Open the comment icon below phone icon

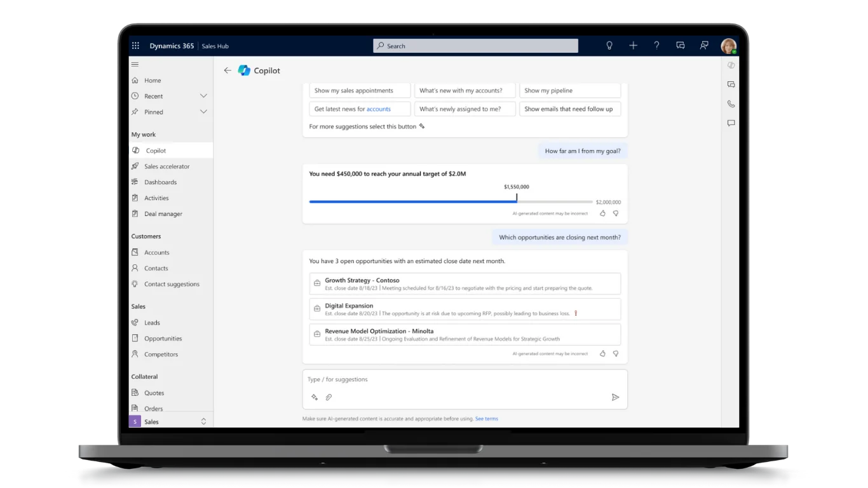731,123
